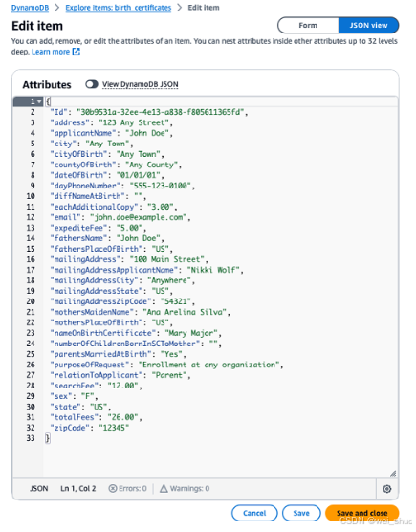Switch to Form view tab
This screenshot has height=532, width=416.
click(308, 26)
